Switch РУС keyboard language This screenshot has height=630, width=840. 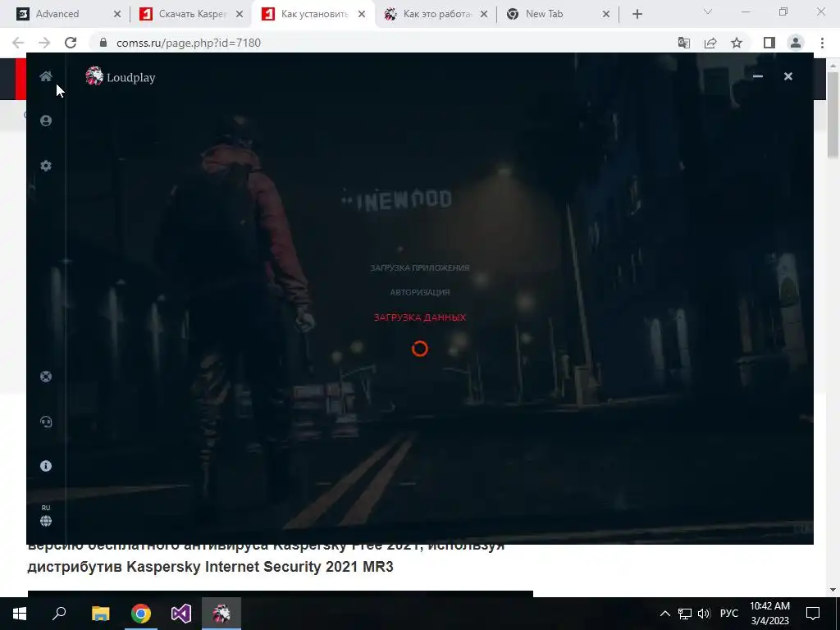(x=729, y=614)
